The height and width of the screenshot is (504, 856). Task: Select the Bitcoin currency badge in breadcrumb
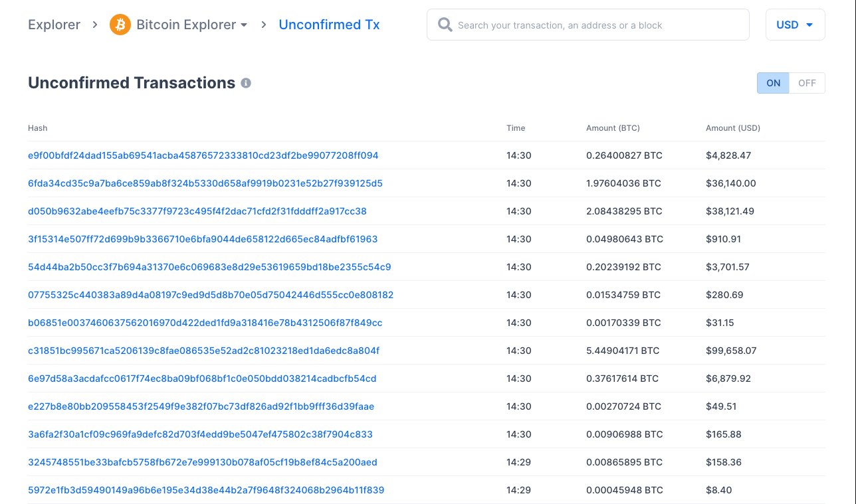(120, 25)
